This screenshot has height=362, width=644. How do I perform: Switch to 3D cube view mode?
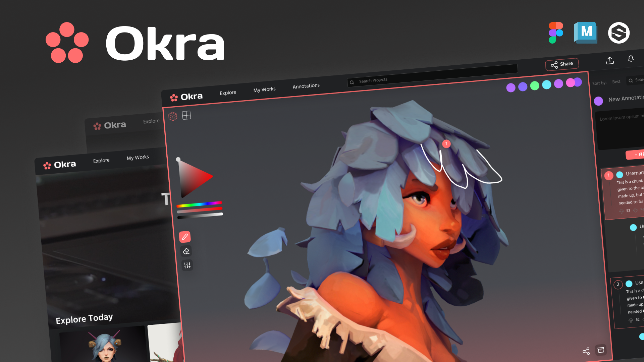coord(173,116)
